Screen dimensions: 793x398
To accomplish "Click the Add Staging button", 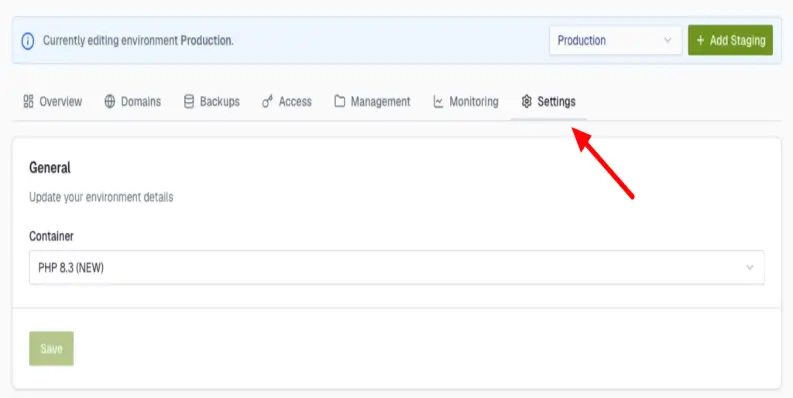I will pyautogui.click(x=730, y=40).
